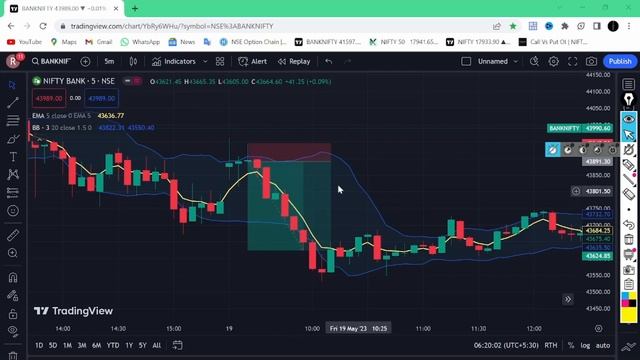Open the emoji icons tool
Screen dimensions: 640x360
pos(13,211)
